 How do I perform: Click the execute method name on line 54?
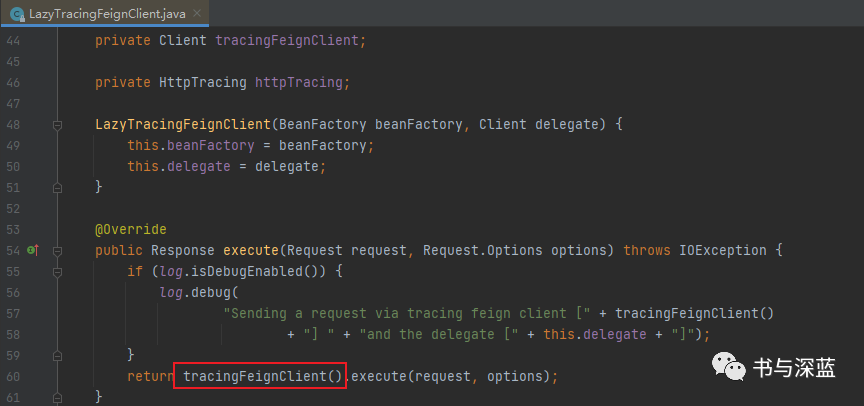pyautogui.click(x=251, y=251)
